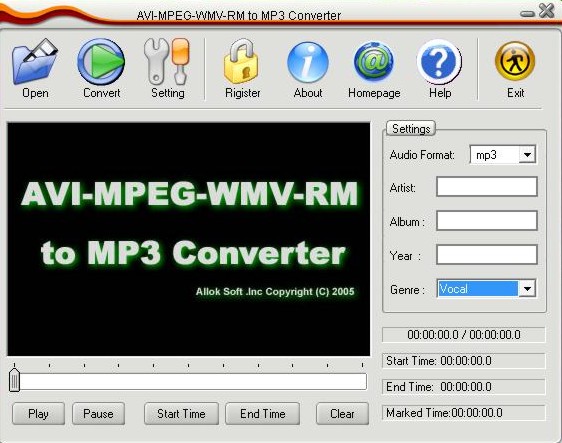Click the Marked Time:00:00:00.0 readout
Viewport: 562px width, 443px height.
click(464, 413)
